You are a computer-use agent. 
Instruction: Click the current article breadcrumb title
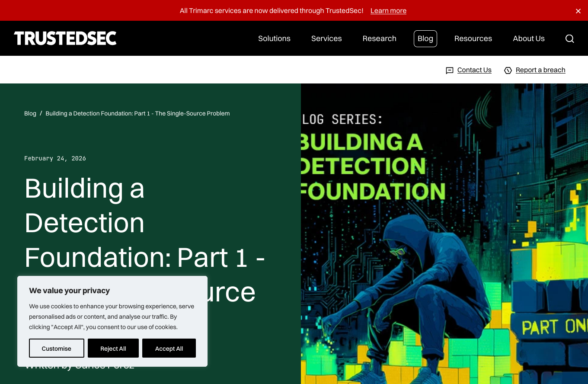(137, 113)
